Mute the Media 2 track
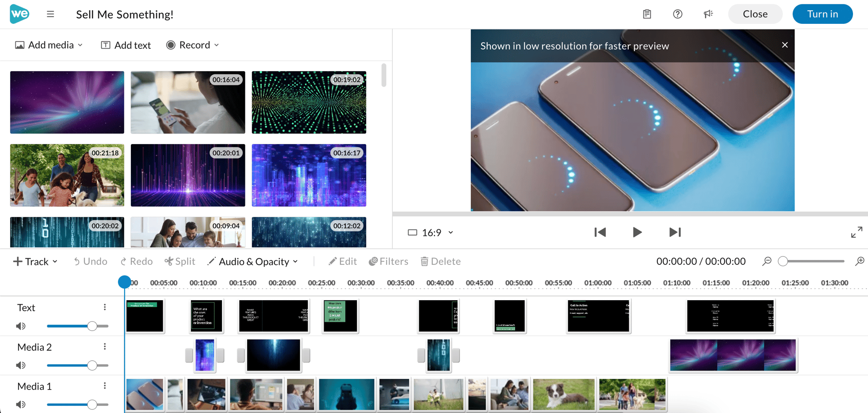The image size is (868, 413). (x=21, y=365)
